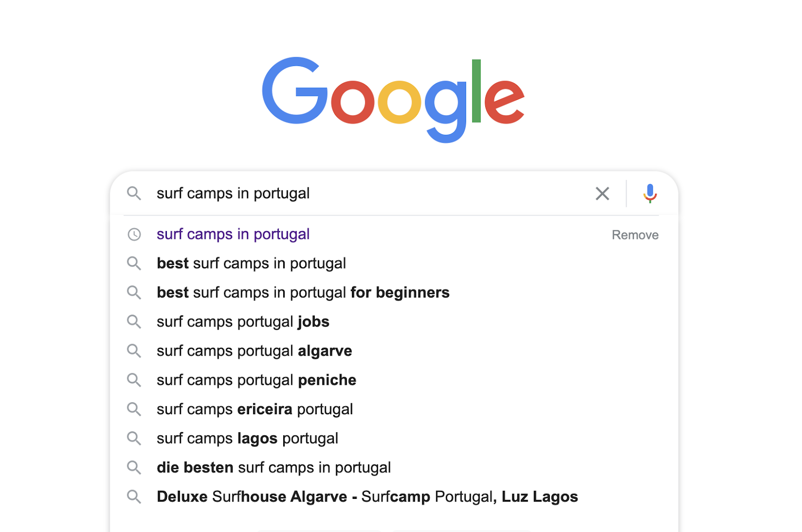Click inside the search text field
Image resolution: width=802 pixels, height=532 pixels.
pyautogui.click(x=371, y=193)
